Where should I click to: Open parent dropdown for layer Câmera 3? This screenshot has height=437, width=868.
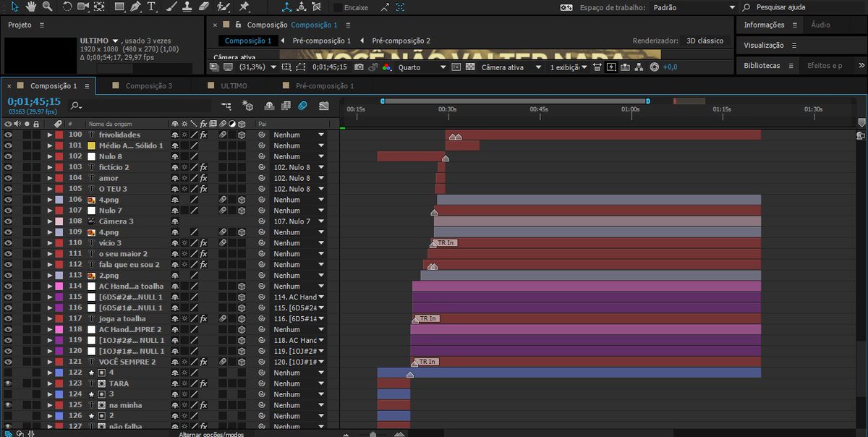pos(298,221)
